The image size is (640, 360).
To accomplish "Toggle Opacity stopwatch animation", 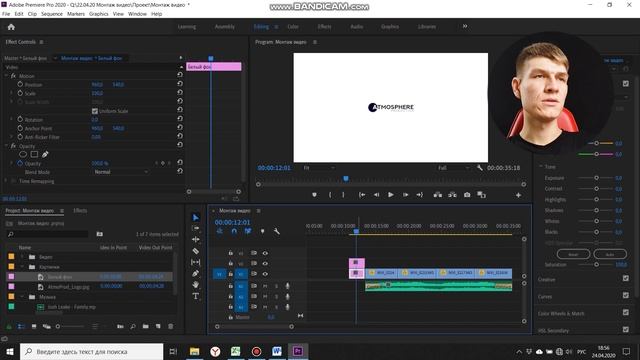I will coord(20,163).
